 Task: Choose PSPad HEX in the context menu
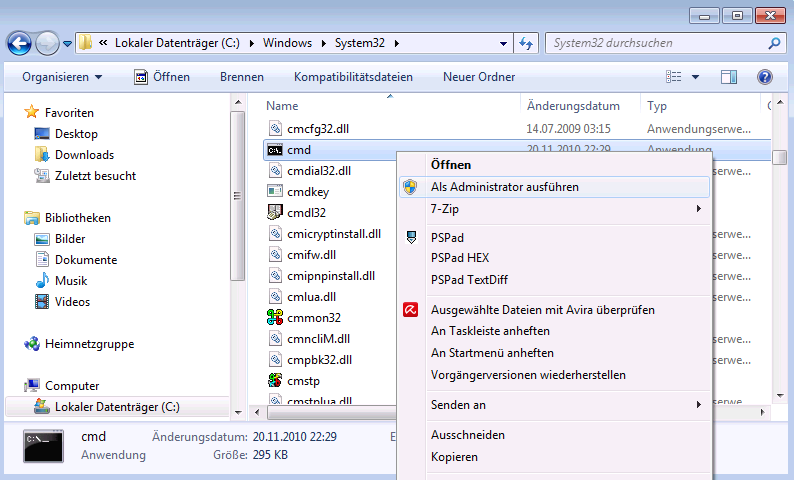[554, 258]
